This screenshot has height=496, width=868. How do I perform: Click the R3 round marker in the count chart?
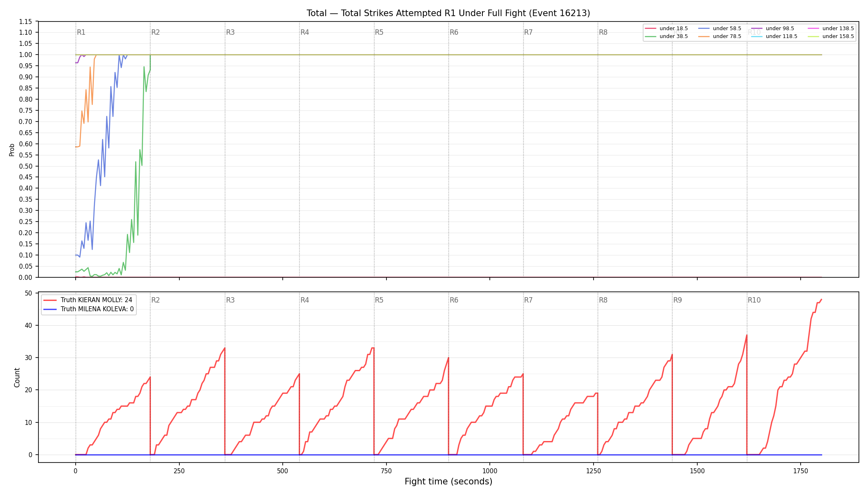230,300
